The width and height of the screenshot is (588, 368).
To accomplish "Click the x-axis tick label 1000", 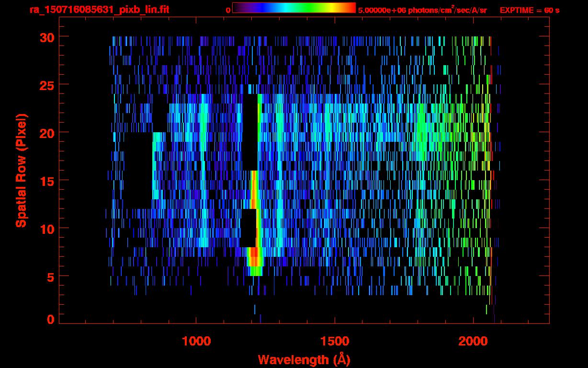I will (196, 341).
